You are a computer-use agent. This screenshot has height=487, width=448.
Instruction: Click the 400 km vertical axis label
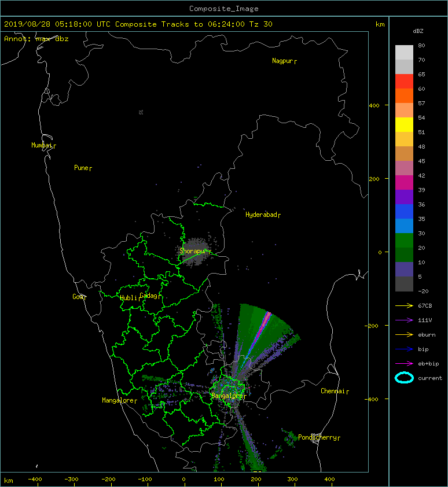tap(374, 106)
